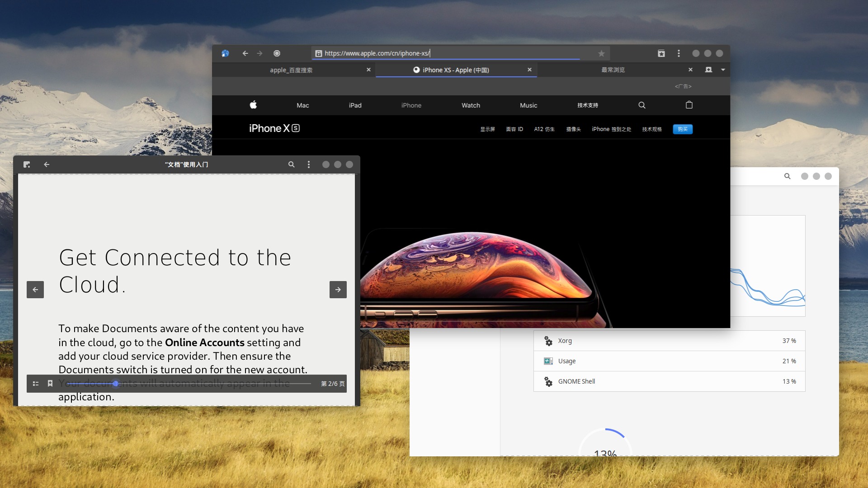Screen dimensions: 868x488
Task: Close the iPhone XS tab
Action: [x=529, y=70]
